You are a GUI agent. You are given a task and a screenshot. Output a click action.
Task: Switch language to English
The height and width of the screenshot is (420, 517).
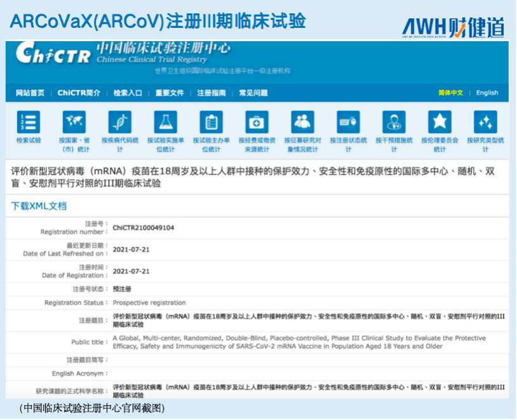pyautogui.click(x=487, y=93)
